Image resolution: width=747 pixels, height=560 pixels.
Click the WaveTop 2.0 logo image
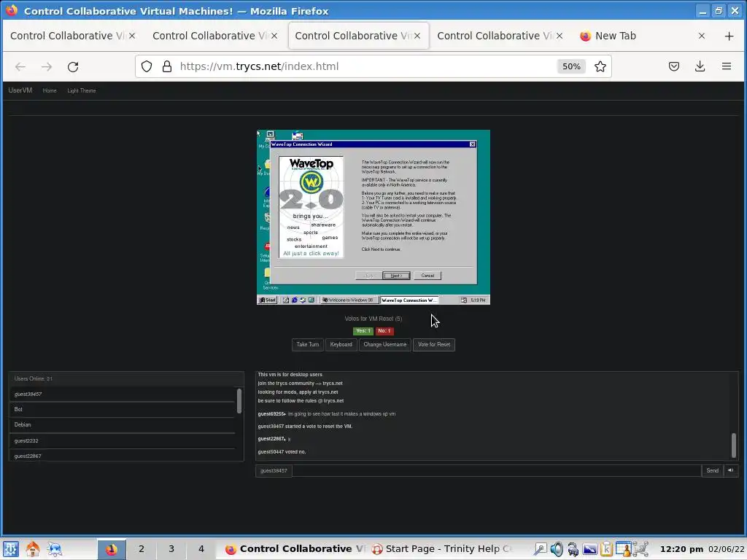coord(311,207)
